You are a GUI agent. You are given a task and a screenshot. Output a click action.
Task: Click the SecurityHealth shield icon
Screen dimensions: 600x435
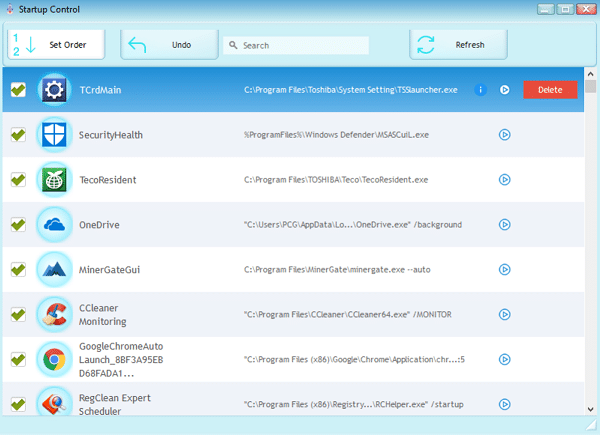click(54, 135)
